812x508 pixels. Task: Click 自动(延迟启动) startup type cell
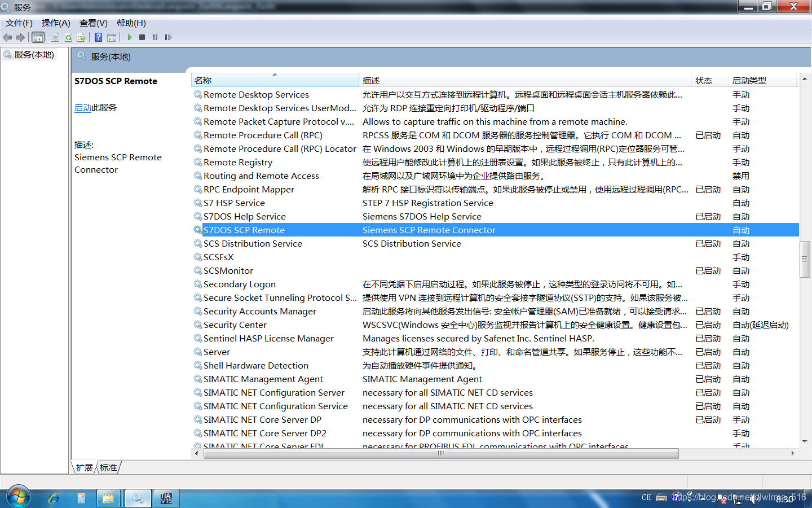pyautogui.click(x=760, y=325)
